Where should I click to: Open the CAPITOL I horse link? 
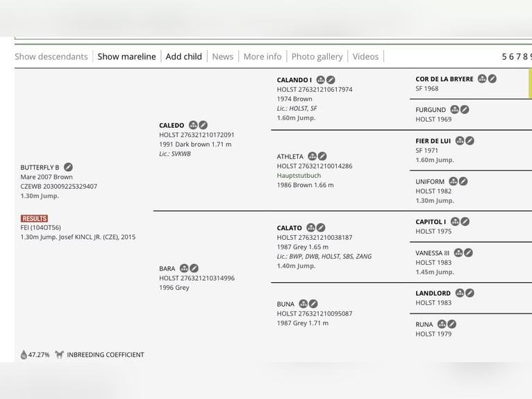pos(431,222)
